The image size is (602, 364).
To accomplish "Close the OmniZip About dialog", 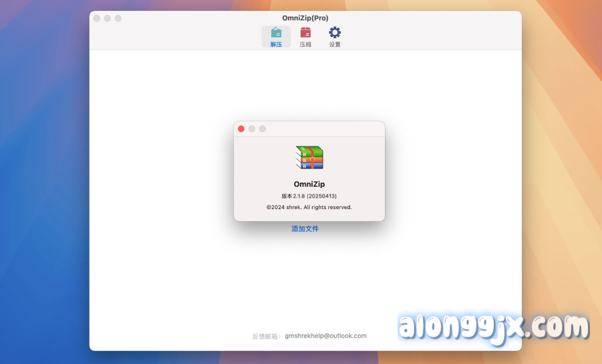I will [x=241, y=129].
